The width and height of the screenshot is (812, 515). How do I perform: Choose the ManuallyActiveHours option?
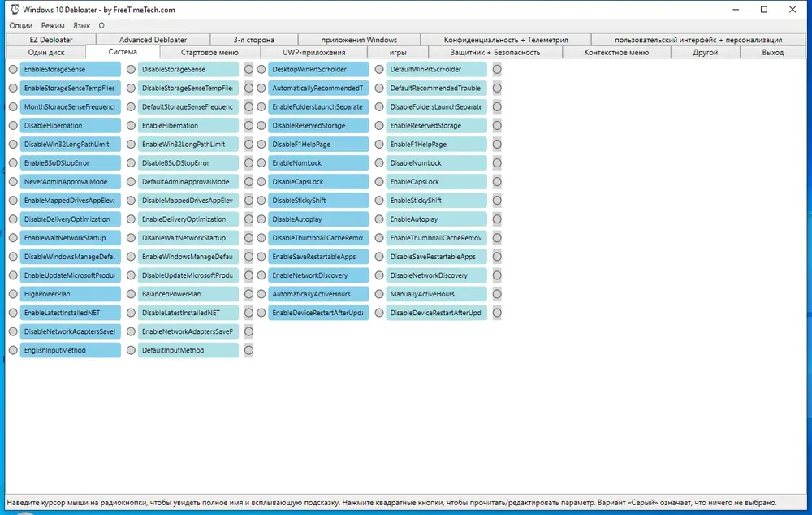point(379,294)
